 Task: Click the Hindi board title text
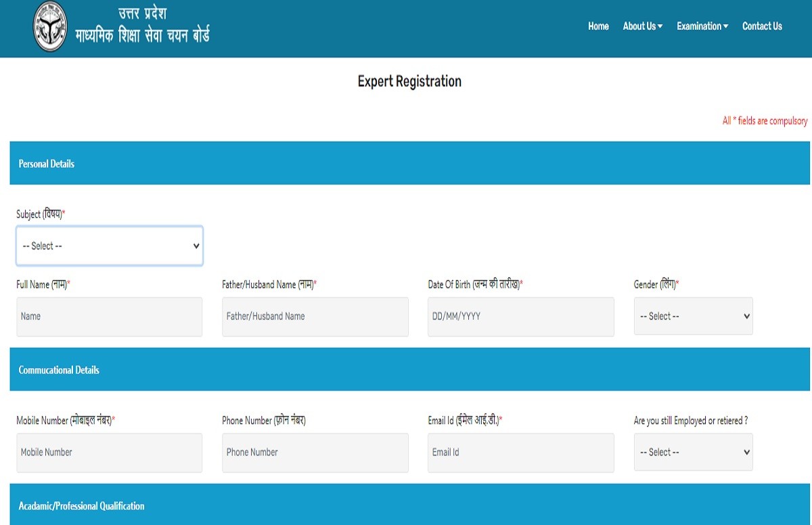[142, 27]
